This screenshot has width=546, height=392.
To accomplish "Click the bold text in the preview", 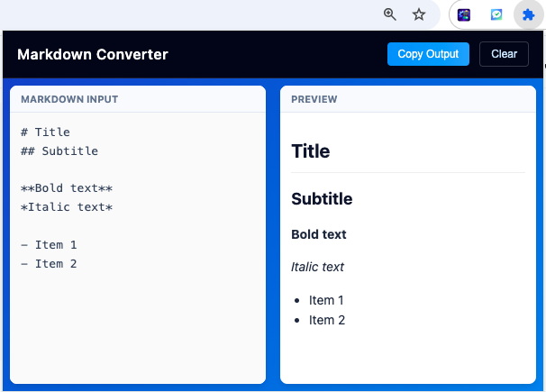I will 319,234.
